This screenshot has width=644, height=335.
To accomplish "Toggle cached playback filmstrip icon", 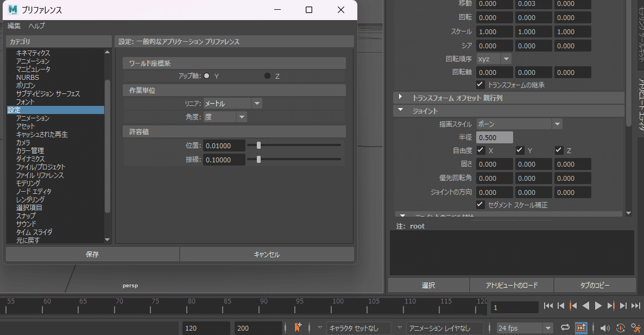I will tap(581, 327).
